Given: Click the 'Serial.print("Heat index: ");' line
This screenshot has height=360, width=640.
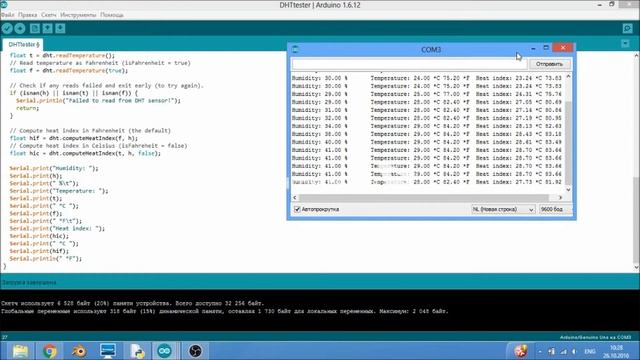Looking at the screenshot, I should point(57,228).
